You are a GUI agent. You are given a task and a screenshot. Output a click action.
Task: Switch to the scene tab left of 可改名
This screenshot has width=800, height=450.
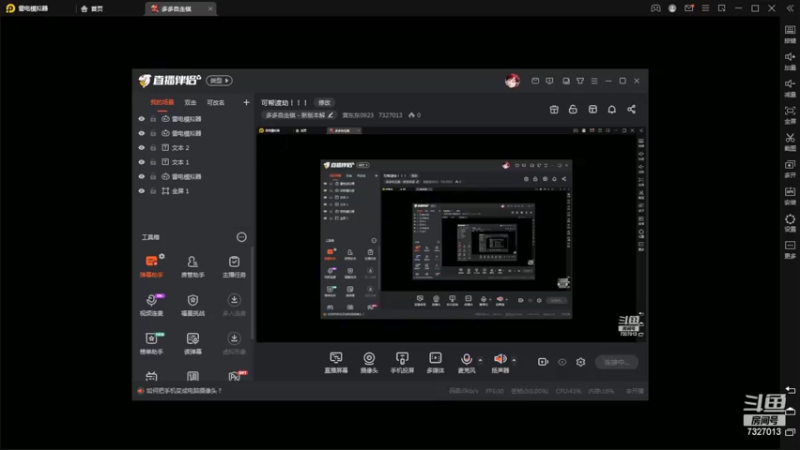click(190, 103)
